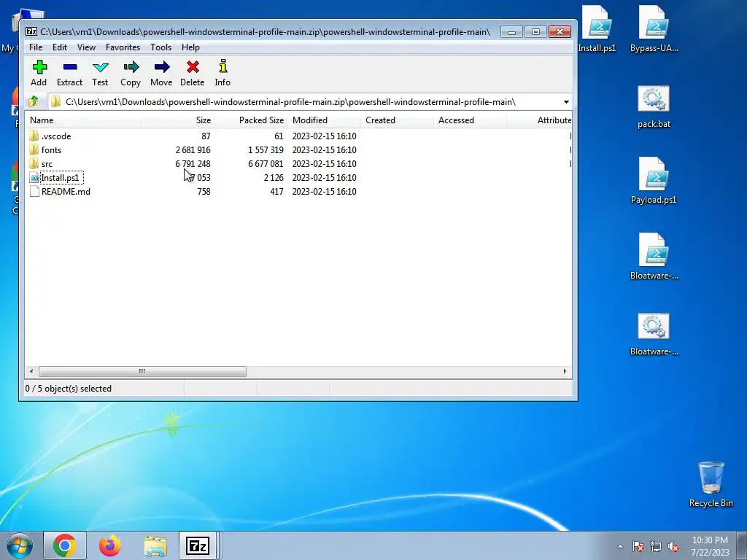The width and height of the screenshot is (747, 560).
Task: Open the Tools menu
Action: tap(161, 47)
